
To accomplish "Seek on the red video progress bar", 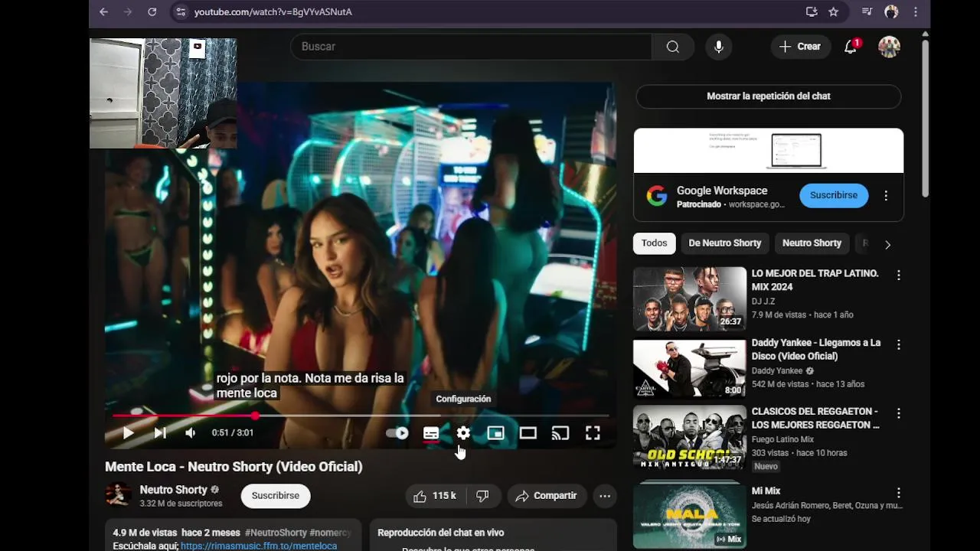I will coord(361,416).
